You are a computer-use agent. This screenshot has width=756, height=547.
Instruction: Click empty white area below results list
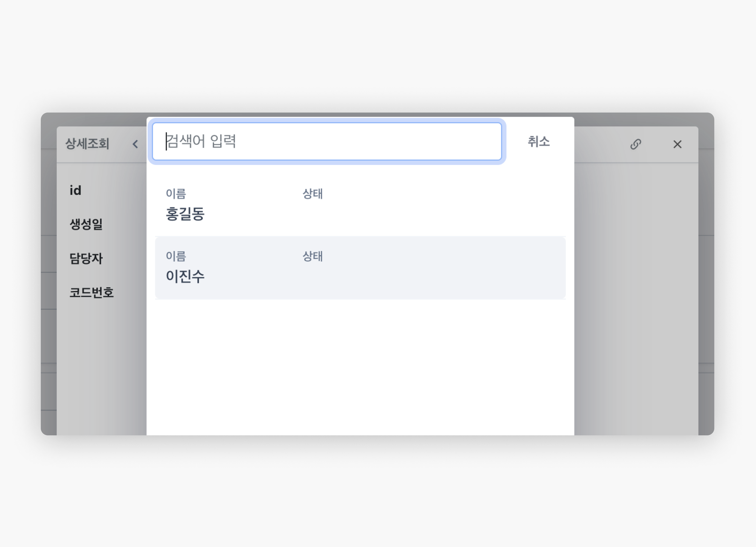pyautogui.click(x=360, y=366)
